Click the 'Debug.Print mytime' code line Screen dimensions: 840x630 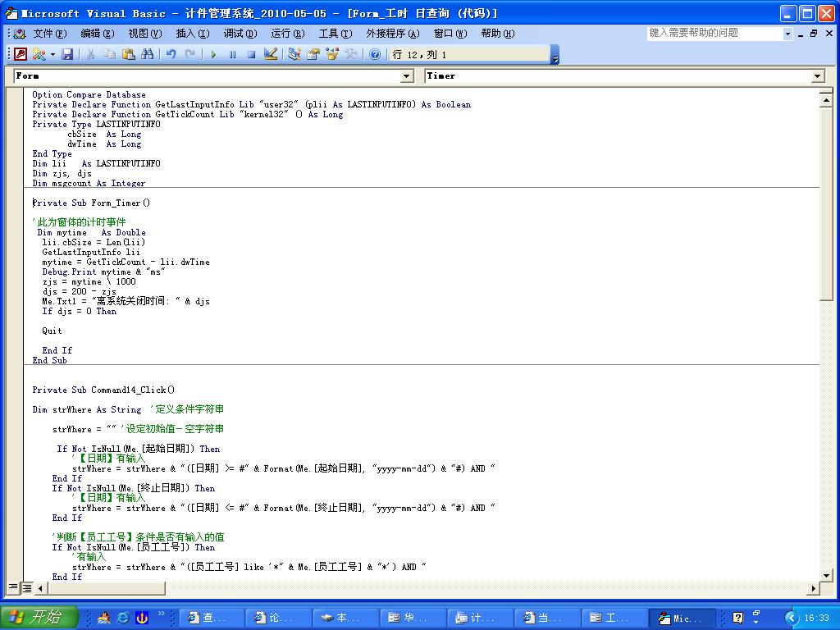point(103,272)
